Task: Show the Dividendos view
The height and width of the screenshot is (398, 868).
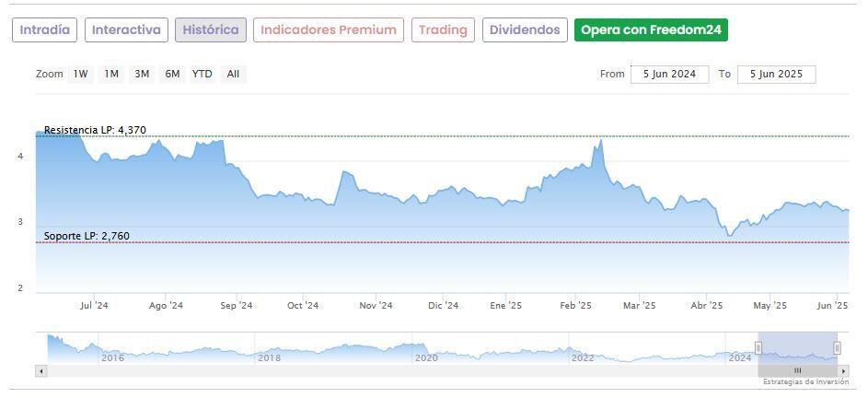Action: [x=525, y=30]
